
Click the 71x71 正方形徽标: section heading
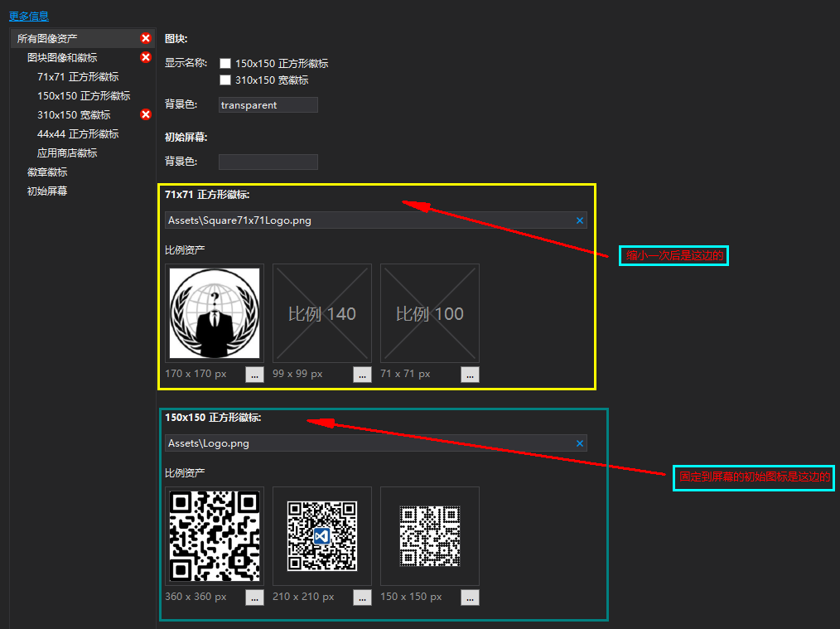click(207, 195)
